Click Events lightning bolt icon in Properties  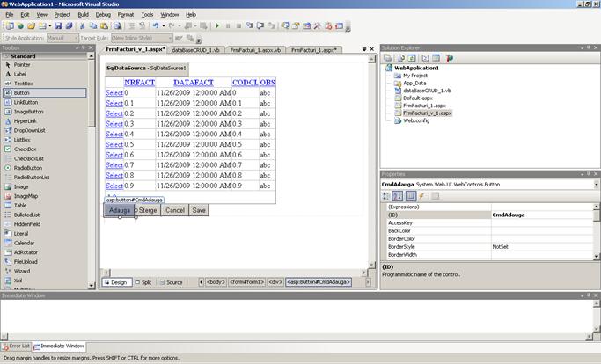(421, 196)
